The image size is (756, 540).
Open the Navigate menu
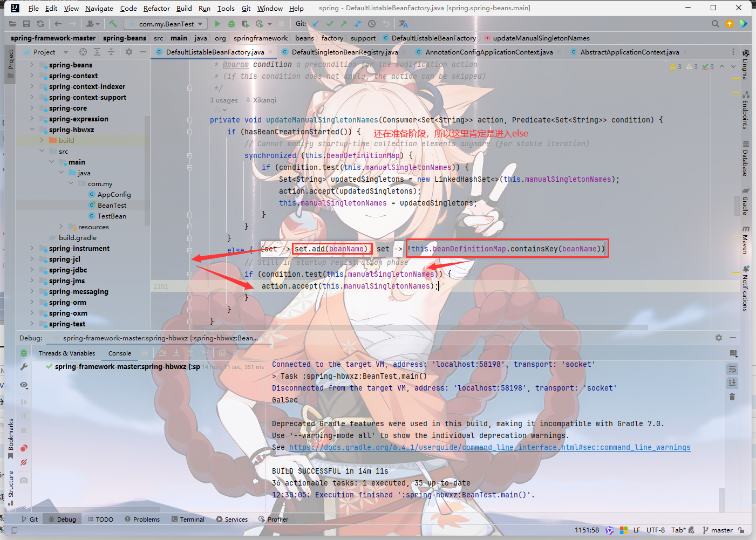[99, 8]
